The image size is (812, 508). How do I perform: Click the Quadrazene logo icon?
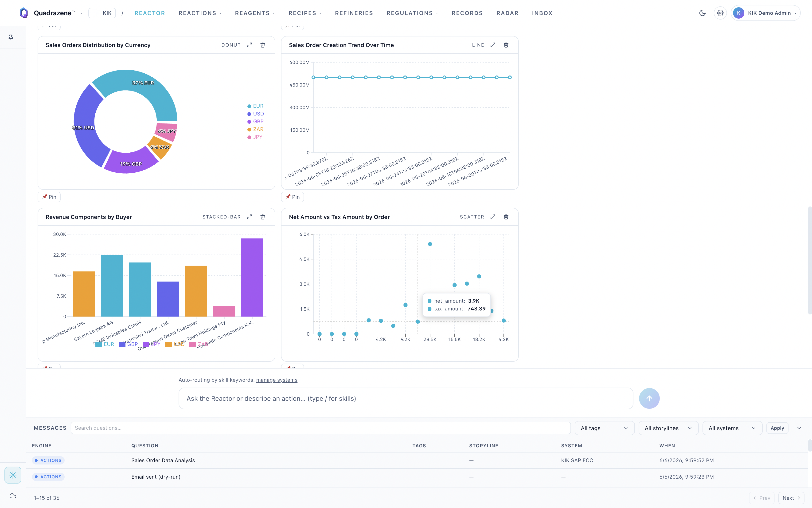coord(23,13)
